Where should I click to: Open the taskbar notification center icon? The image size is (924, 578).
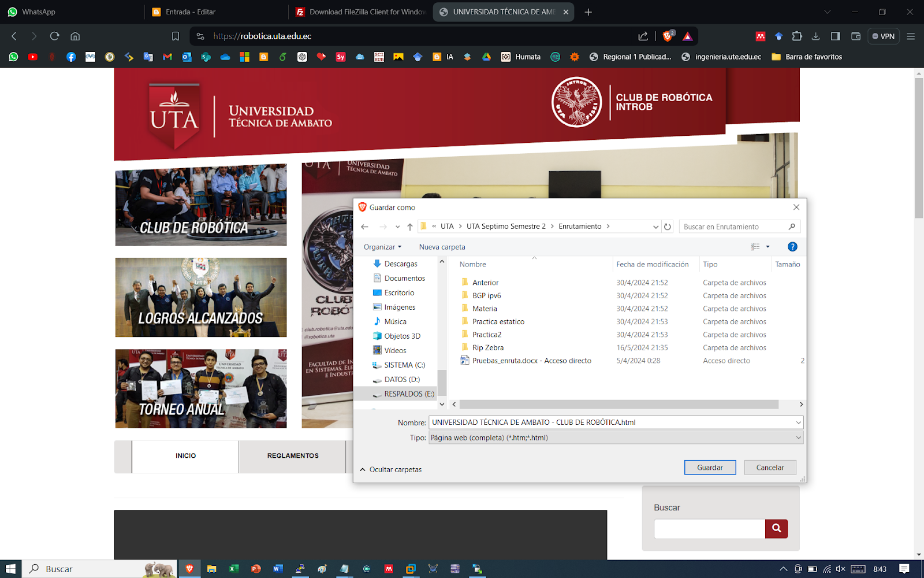904,569
